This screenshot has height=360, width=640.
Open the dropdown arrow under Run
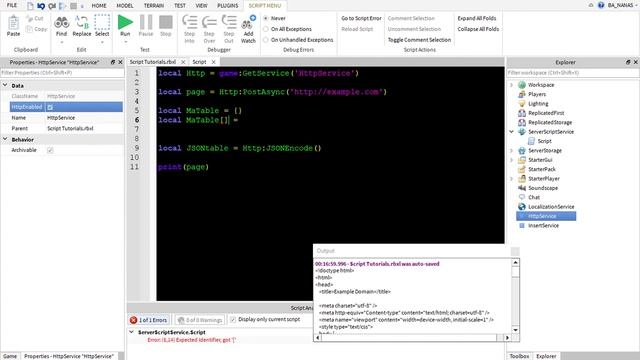(x=125, y=42)
